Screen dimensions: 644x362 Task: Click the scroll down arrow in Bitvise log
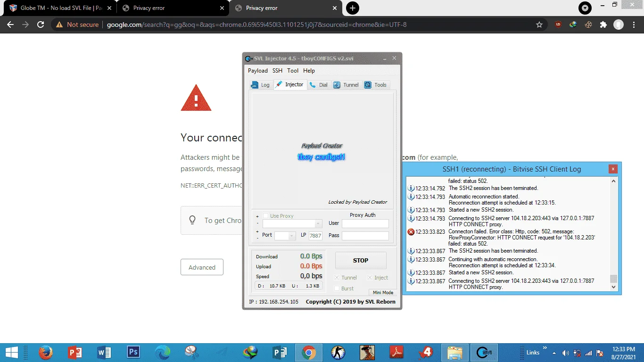tap(613, 287)
